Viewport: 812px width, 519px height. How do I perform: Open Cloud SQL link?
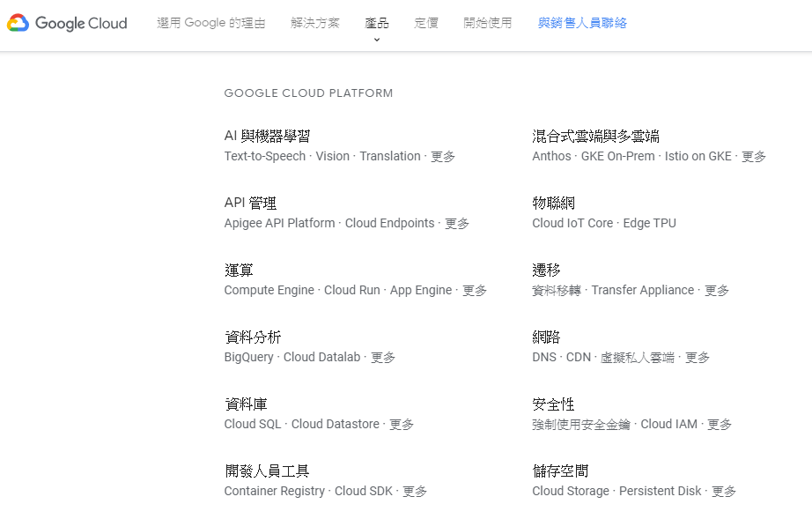pyautogui.click(x=253, y=424)
